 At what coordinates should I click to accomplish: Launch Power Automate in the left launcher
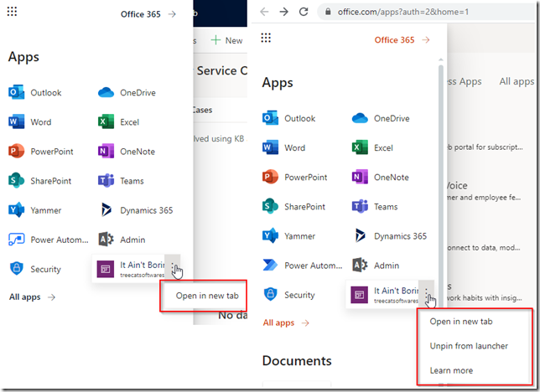tap(49, 240)
